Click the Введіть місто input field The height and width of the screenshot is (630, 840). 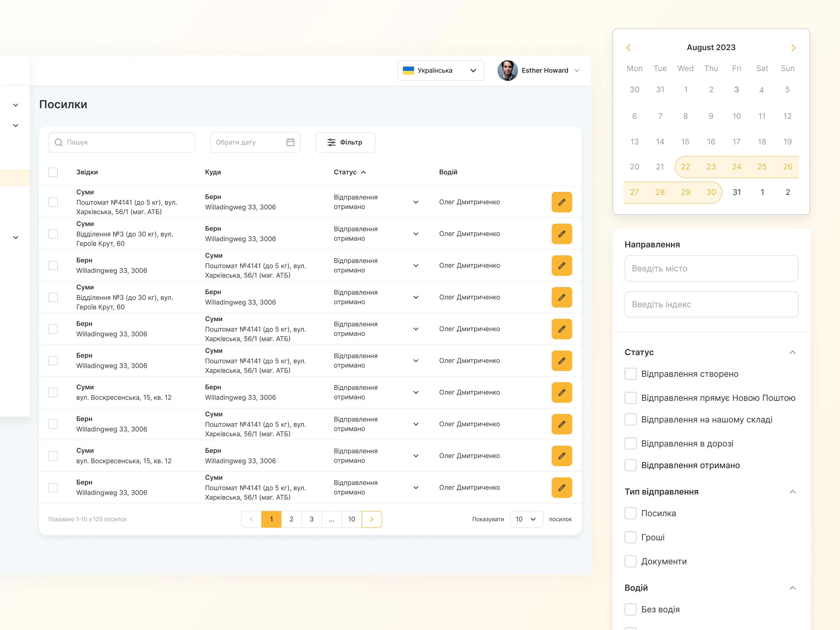(711, 269)
